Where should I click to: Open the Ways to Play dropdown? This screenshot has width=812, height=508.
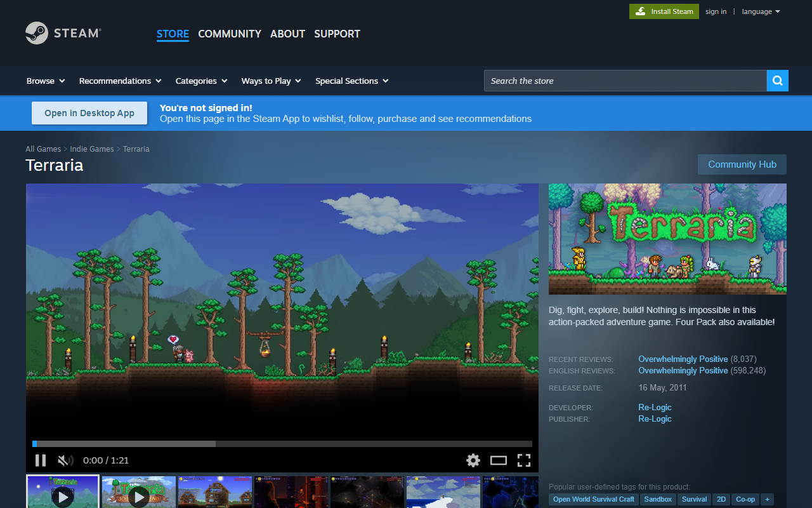point(271,81)
